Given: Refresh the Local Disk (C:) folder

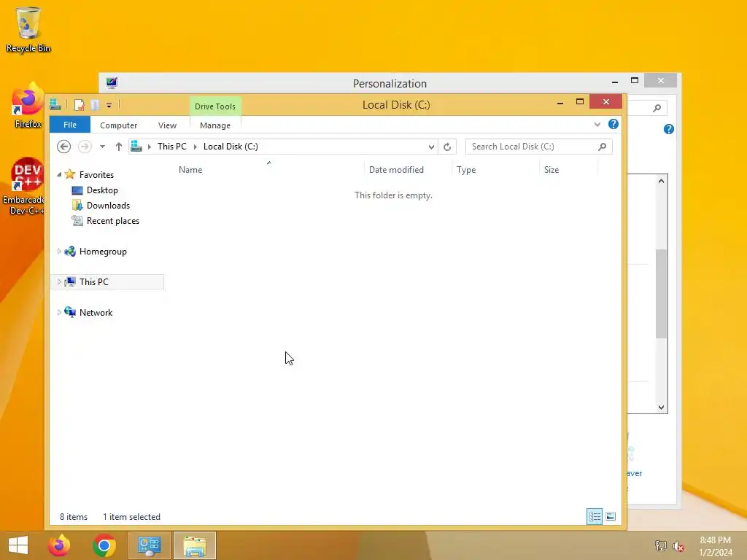Looking at the screenshot, I should [447, 147].
